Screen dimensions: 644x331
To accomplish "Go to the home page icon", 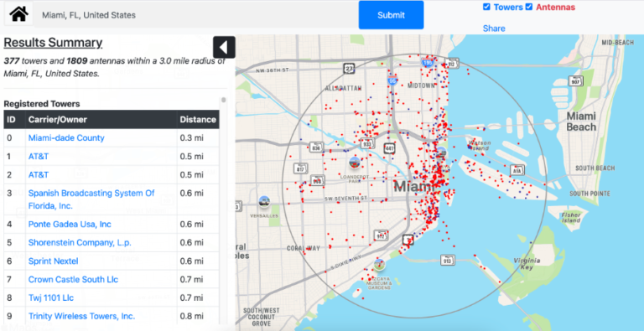I will pos(19,14).
